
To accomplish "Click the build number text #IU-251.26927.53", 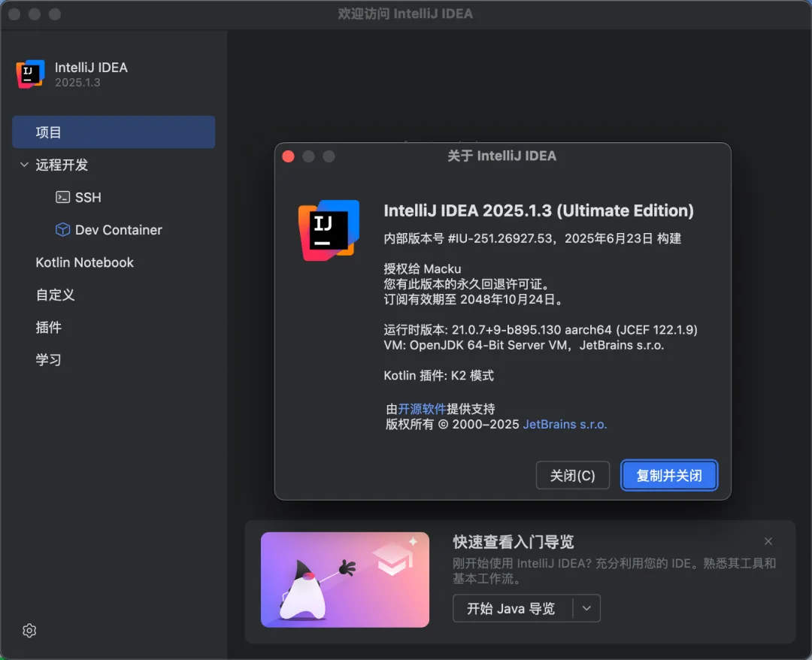I will [500, 238].
